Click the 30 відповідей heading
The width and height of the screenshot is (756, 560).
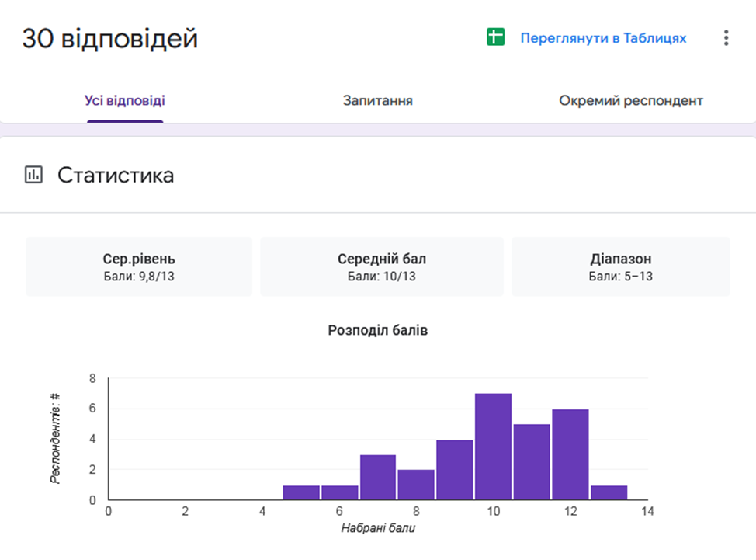click(x=109, y=38)
